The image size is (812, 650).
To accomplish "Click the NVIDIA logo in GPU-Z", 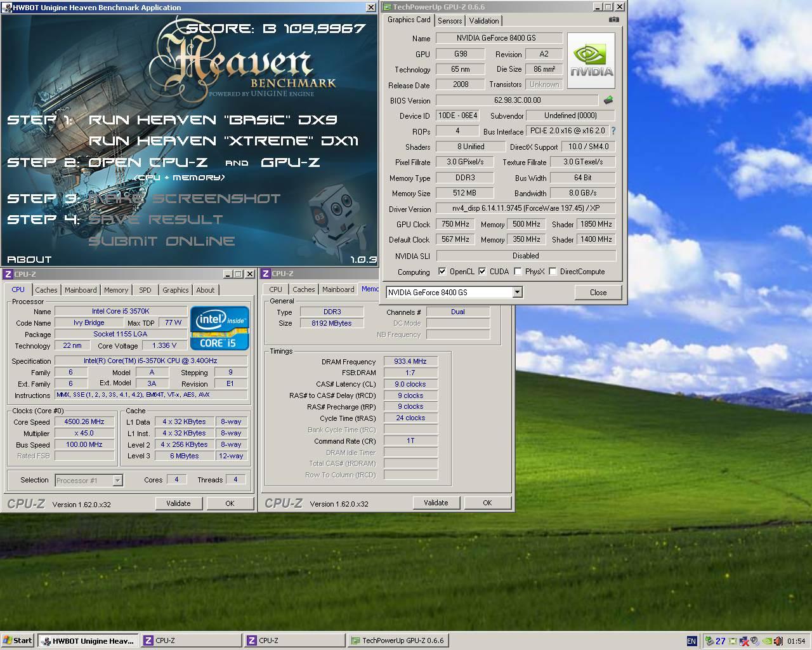I will (591, 60).
